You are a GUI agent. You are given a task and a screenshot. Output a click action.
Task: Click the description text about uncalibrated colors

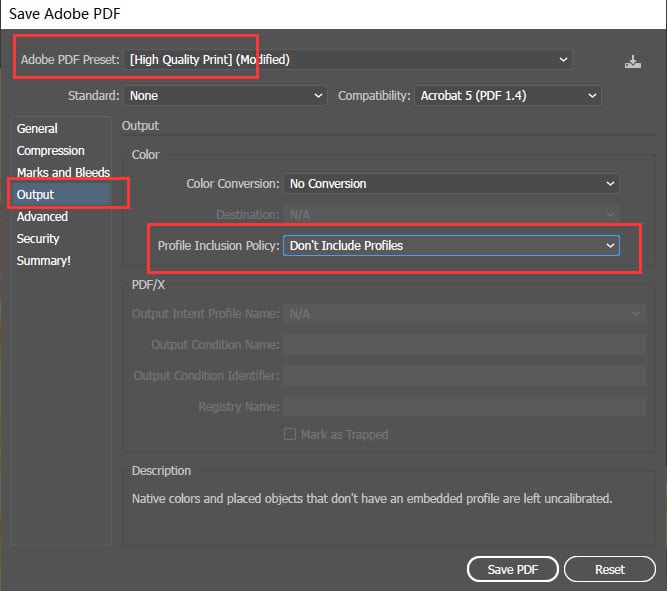pos(372,498)
